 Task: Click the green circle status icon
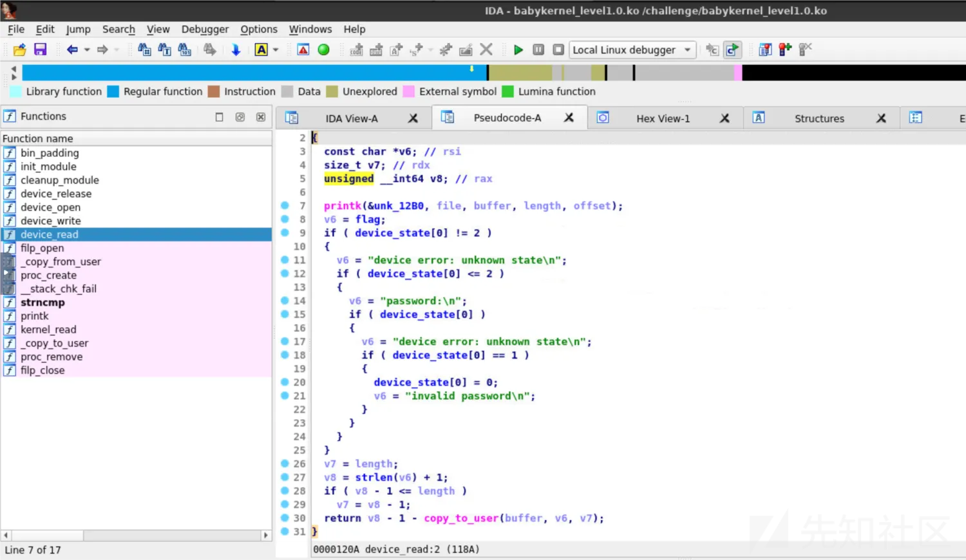(x=323, y=50)
